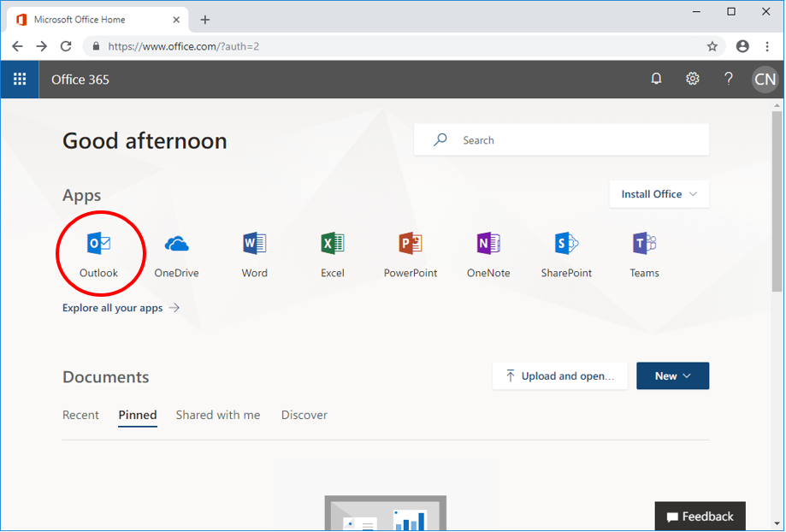786x532 pixels.
Task: Click the browser address bar URL
Action: [x=184, y=47]
